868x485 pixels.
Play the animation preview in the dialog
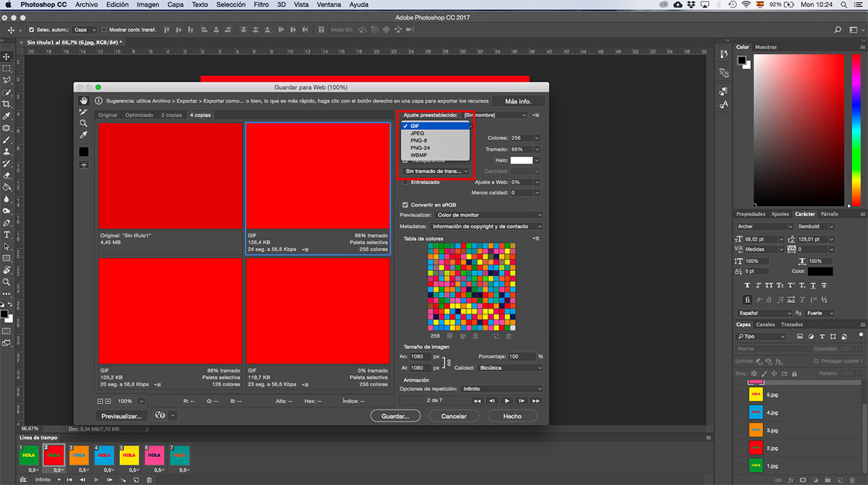[x=508, y=400]
